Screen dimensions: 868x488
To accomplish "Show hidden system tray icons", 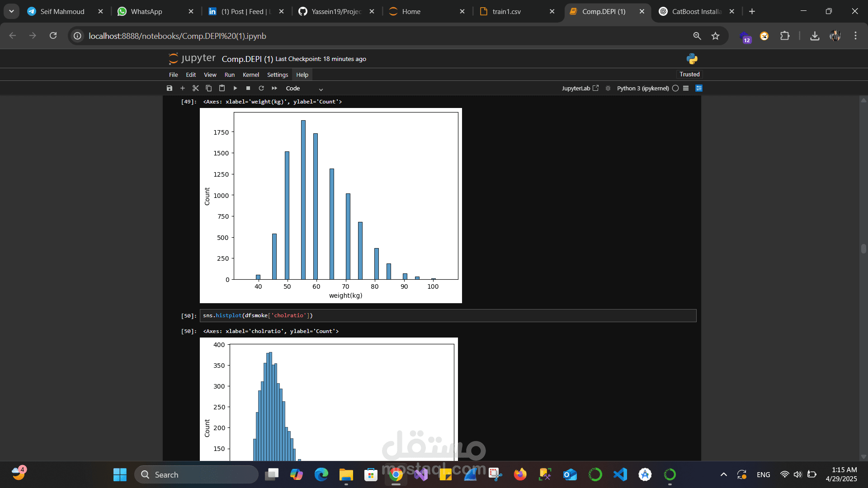I will coord(724,474).
